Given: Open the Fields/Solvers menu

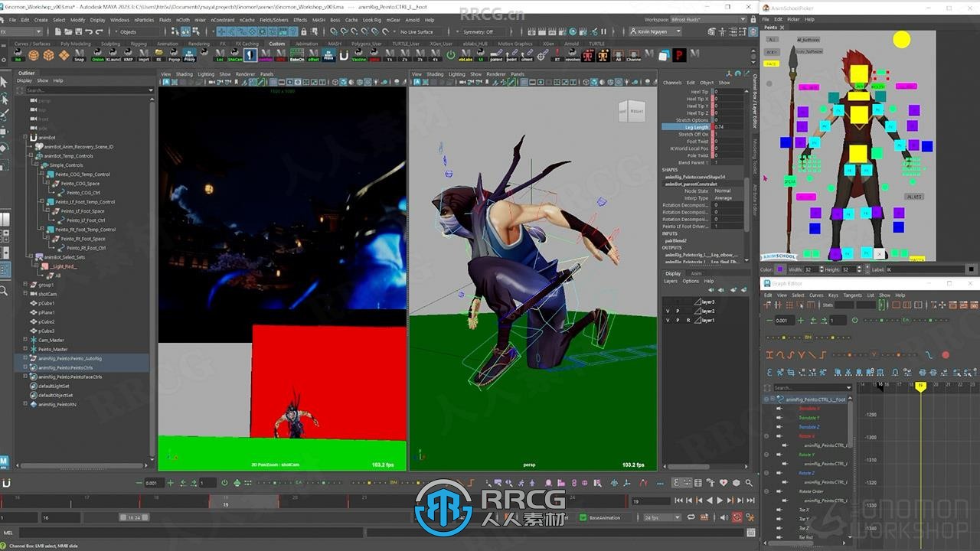Looking at the screenshot, I should 274,20.
